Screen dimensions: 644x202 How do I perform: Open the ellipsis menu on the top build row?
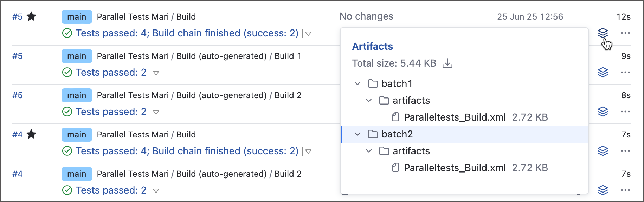625,33
